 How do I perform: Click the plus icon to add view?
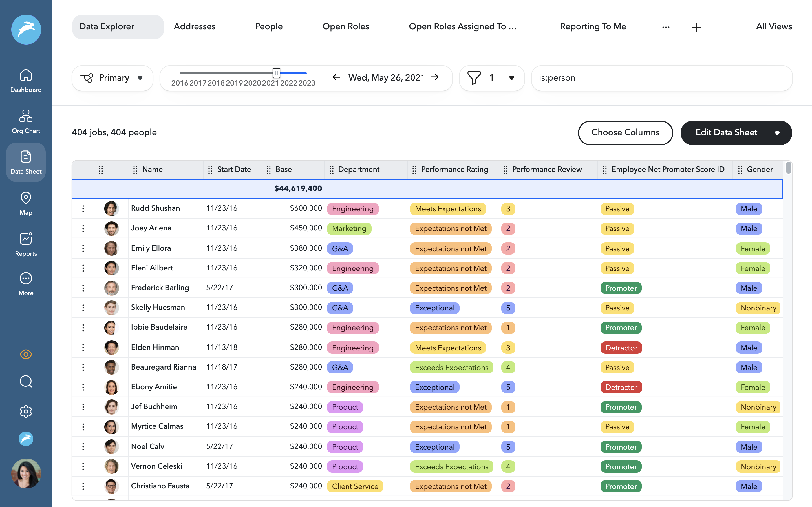coord(696,27)
